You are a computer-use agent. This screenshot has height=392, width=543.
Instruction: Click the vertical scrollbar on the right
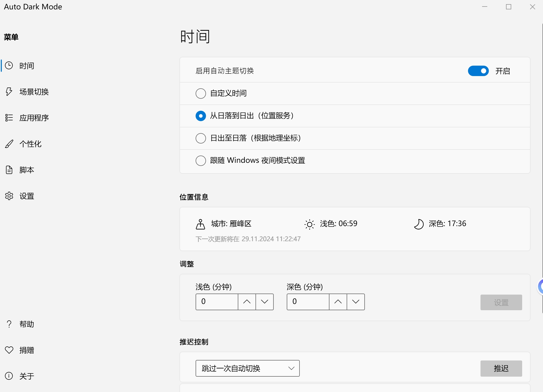point(542,168)
